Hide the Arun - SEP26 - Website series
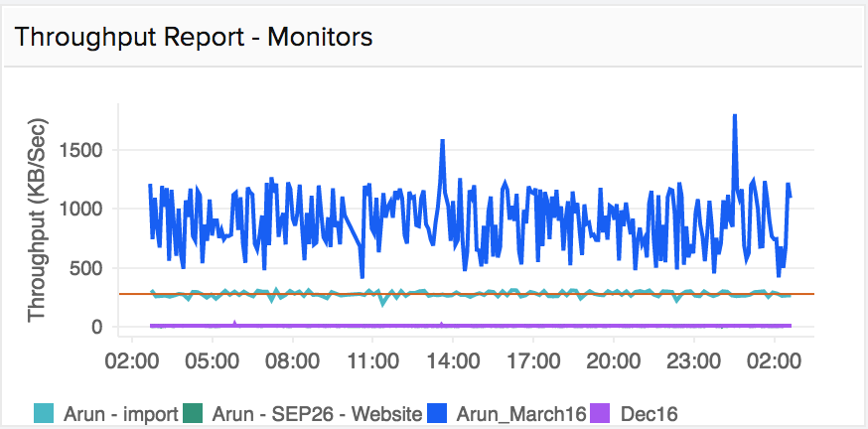 (317, 412)
